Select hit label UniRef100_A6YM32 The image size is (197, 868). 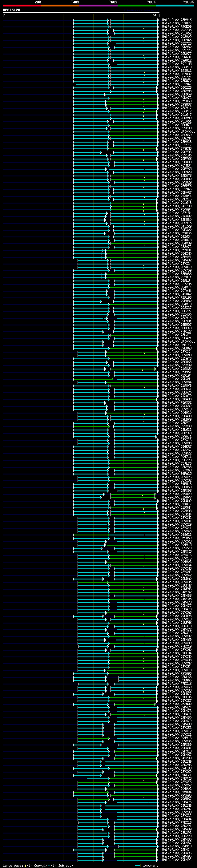point(177,74)
